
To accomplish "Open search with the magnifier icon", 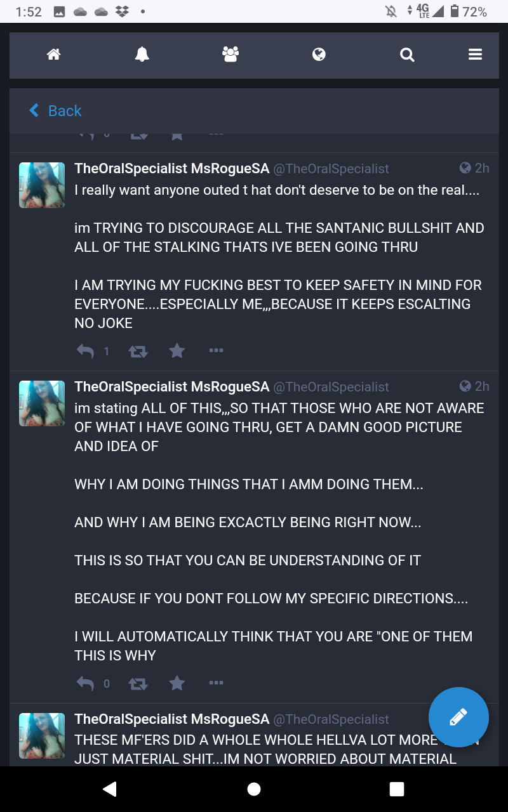I will 407,55.
